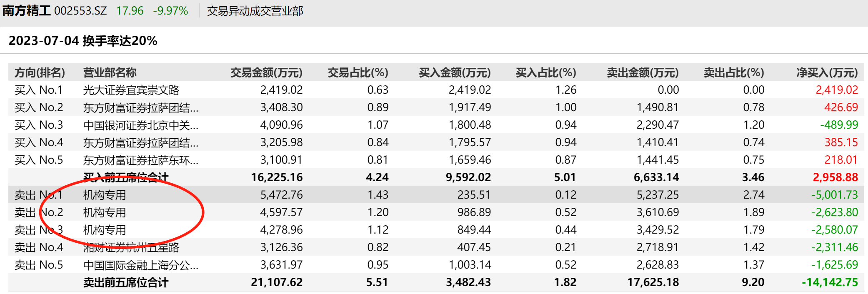Screen dimensions: 868x294
Task: Click the 买入前五席位合计 summary row
Action: coord(125,177)
